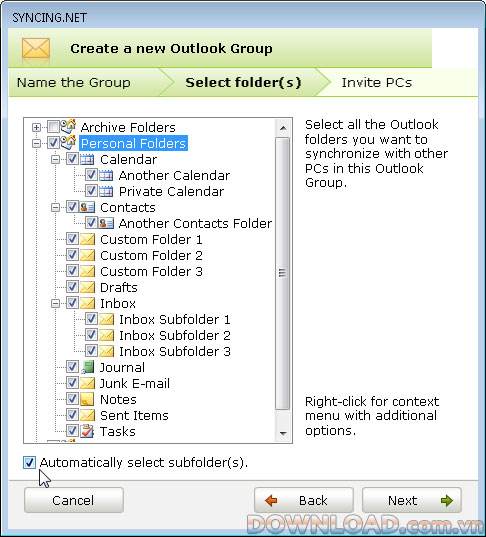
Task: Uncheck the Contacts checkbox
Action: coord(72,207)
